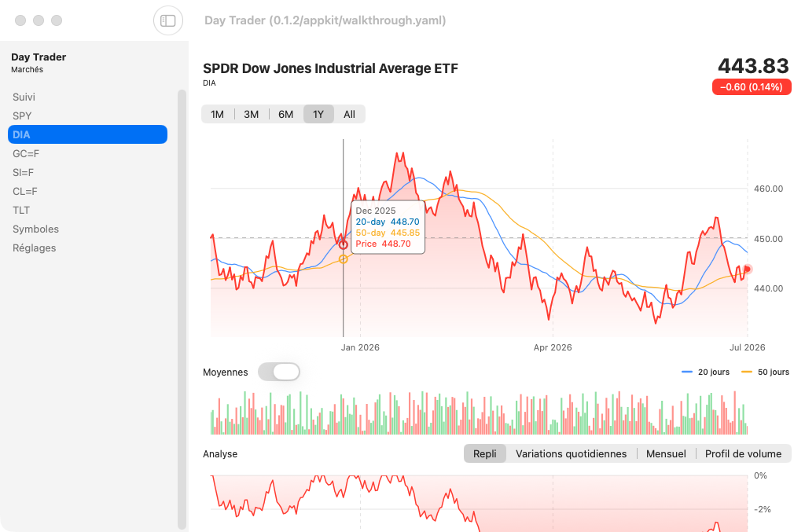Image resolution: width=805 pixels, height=532 pixels.
Task: Click the Price 448.70 tooltip row
Action: 383,244
